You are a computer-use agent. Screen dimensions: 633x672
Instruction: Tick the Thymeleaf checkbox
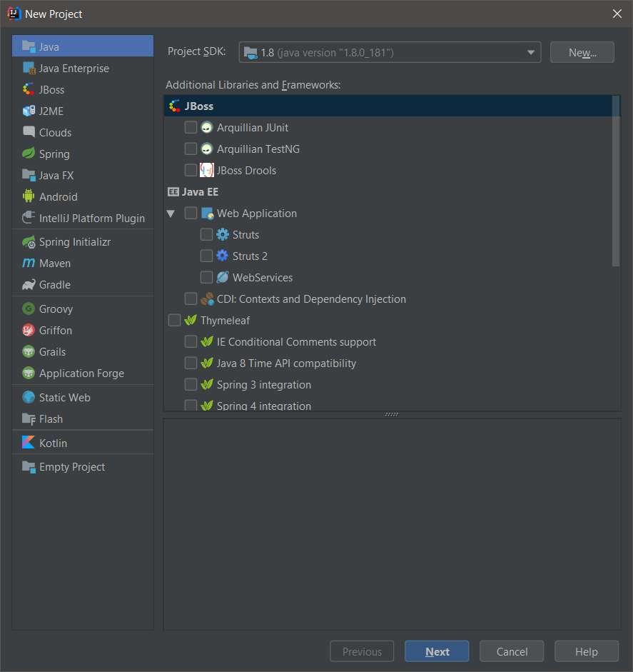(x=174, y=320)
